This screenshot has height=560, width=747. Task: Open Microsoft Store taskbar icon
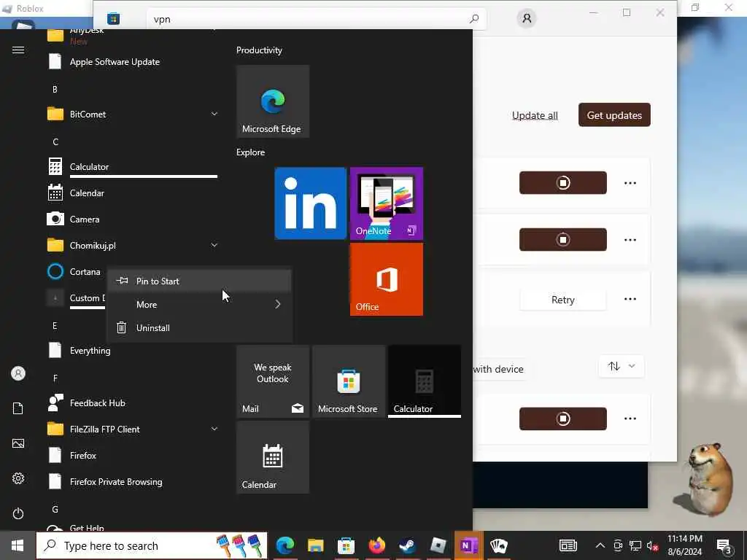[346, 545]
